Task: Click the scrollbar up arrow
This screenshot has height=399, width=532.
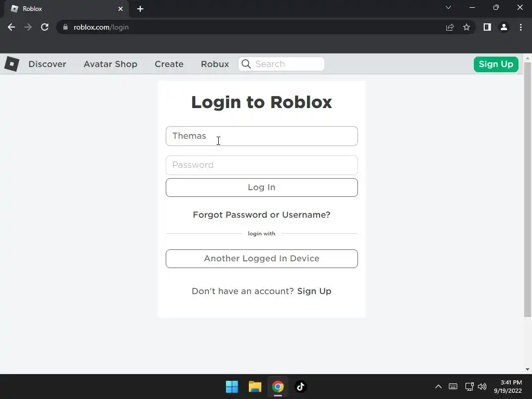Action: pos(527,58)
